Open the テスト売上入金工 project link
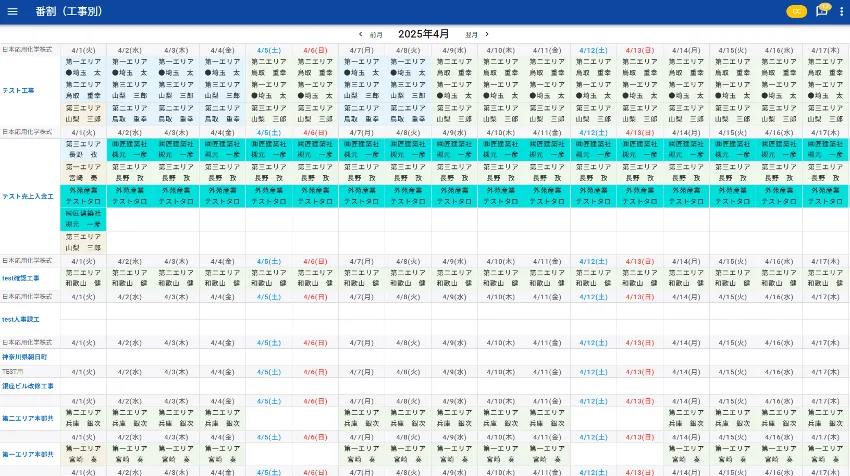This screenshot has width=850, height=476. 28,196
